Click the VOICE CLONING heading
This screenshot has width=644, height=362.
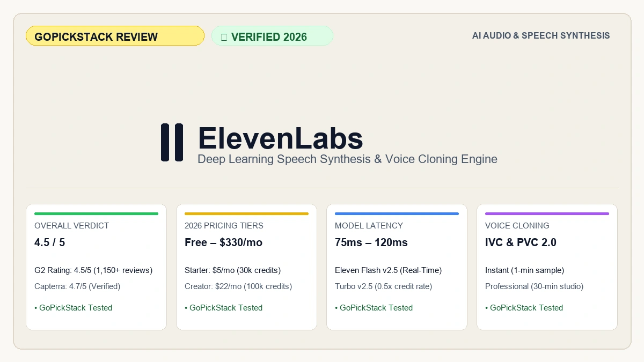point(517,226)
